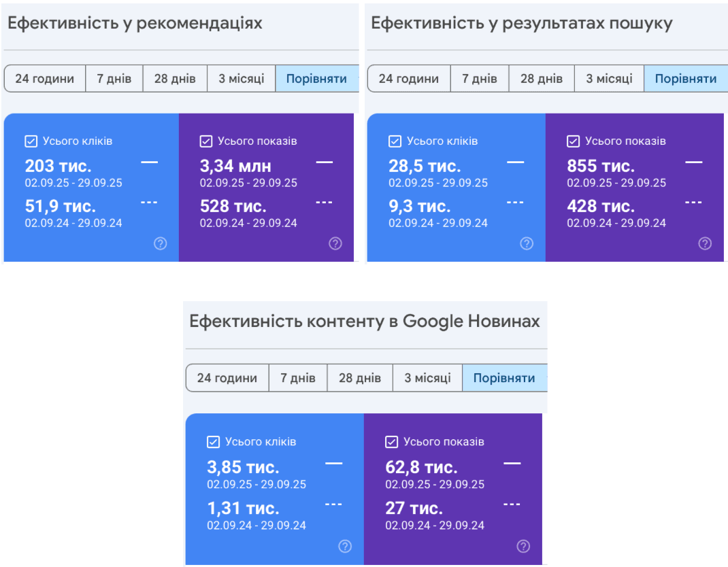
Task: Click help icon in Recommendations impressions card
Action: pyautogui.click(x=335, y=243)
